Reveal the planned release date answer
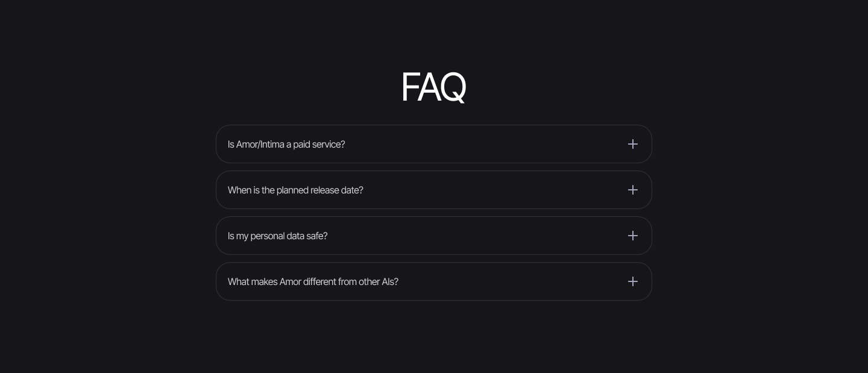This screenshot has height=373, width=868. click(433, 190)
